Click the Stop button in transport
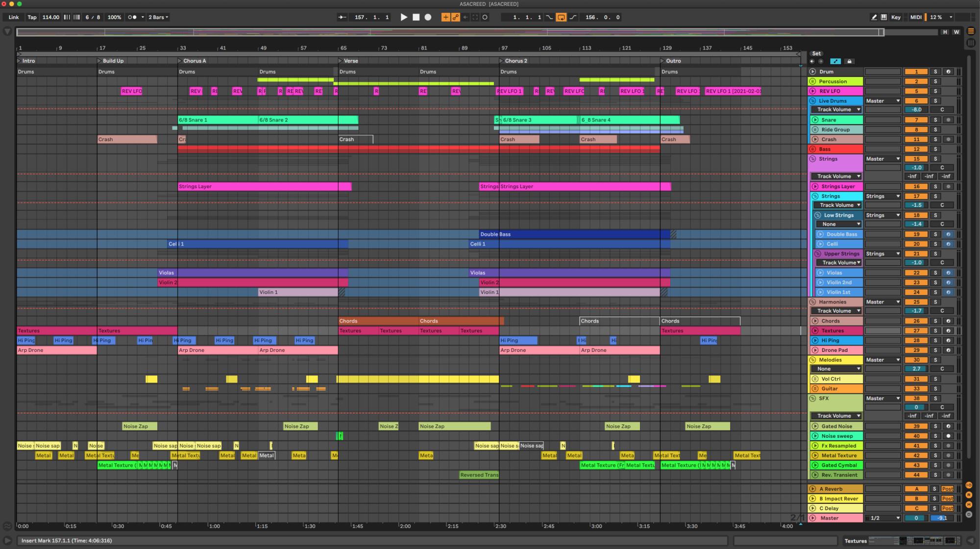This screenshot has height=549, width=980. (x=416, y=17)
